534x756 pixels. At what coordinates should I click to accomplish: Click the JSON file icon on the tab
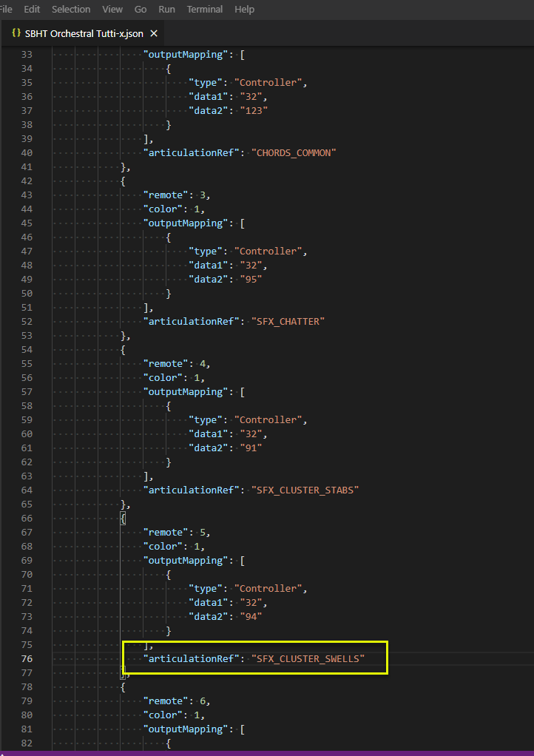click(x=16, y=33)
